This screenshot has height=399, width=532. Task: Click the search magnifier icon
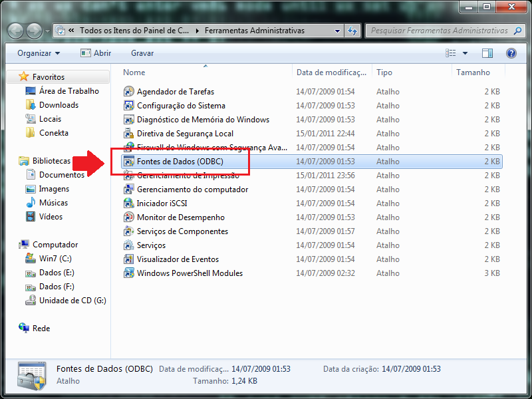point(517,31)
